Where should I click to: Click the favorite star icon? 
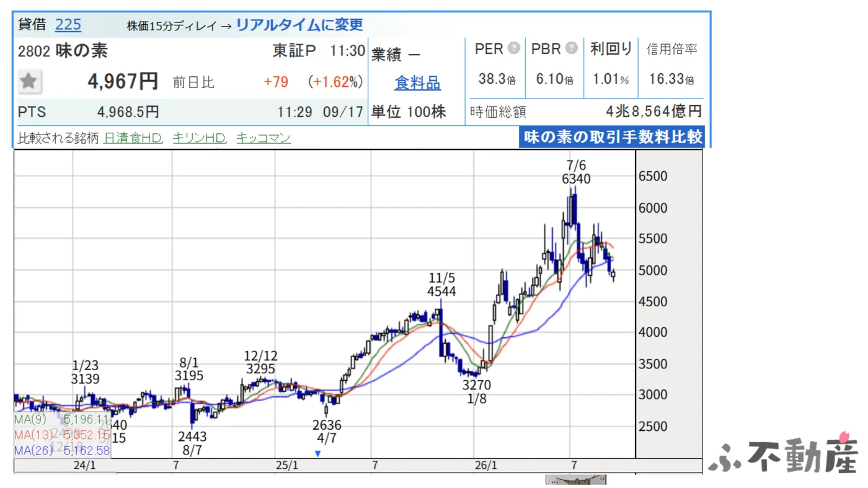29,81
